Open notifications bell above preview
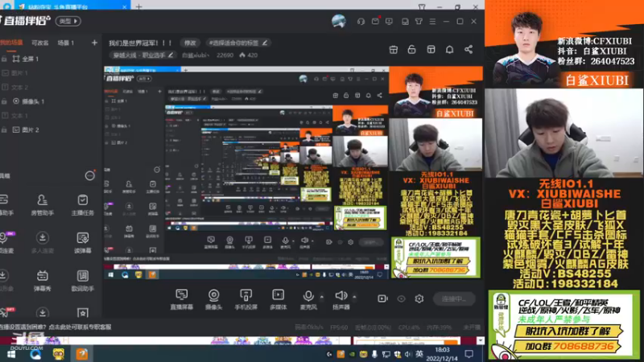 pos(450,49)
